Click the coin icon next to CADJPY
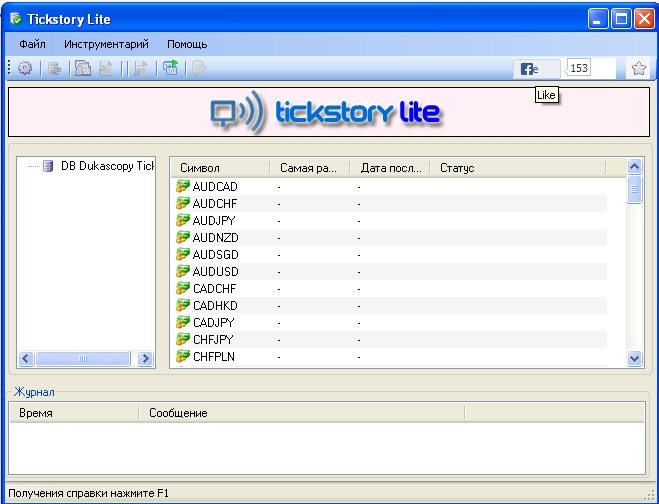The width and height of the screenshot is (659, 504). coord(182,322)
